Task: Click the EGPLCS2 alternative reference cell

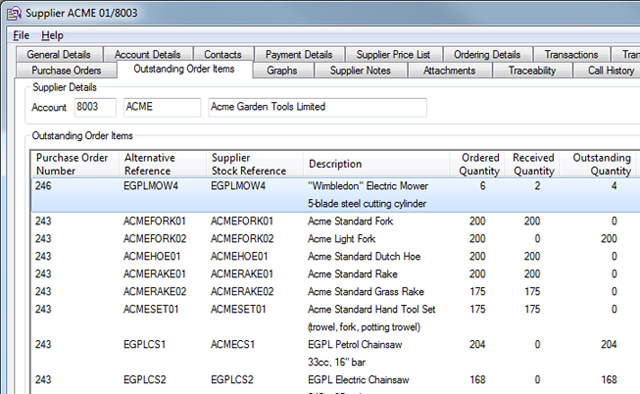Action: tap(144, 380)
